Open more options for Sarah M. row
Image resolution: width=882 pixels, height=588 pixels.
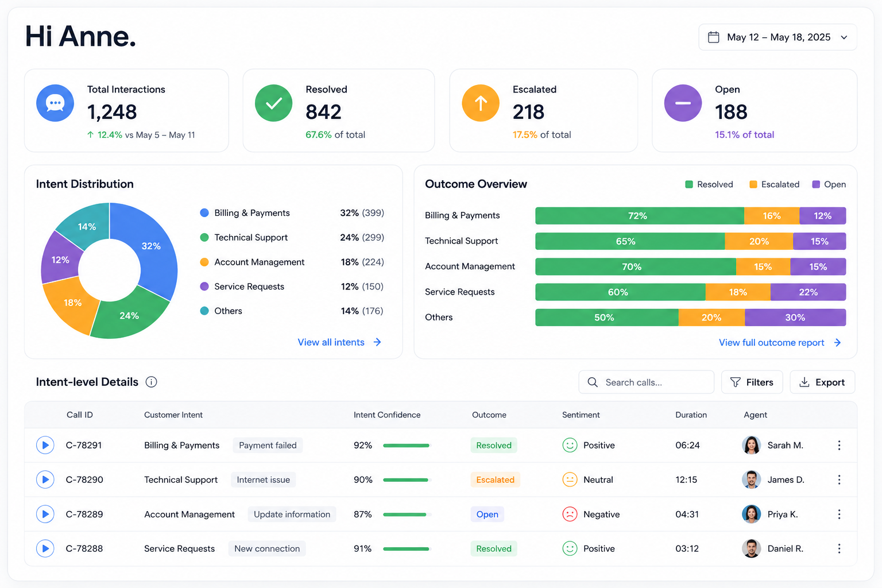tap(839, 445)
